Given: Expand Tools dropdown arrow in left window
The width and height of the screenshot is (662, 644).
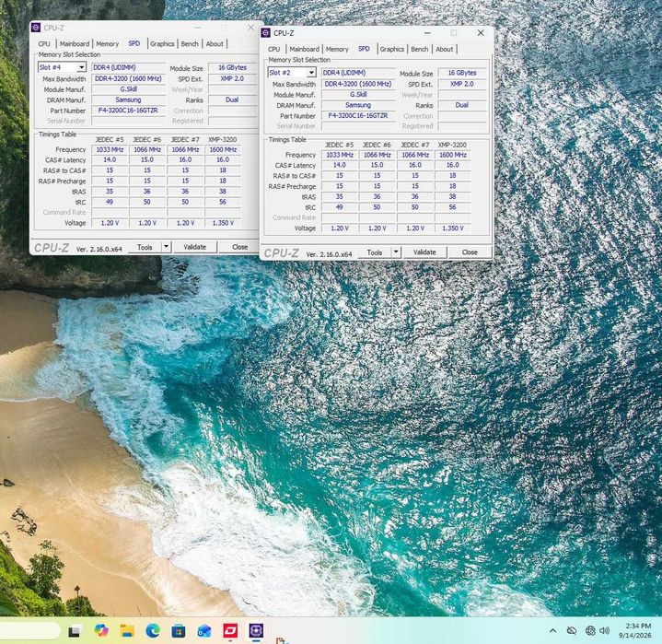Looking at the screenshot, I should point(166,247).
